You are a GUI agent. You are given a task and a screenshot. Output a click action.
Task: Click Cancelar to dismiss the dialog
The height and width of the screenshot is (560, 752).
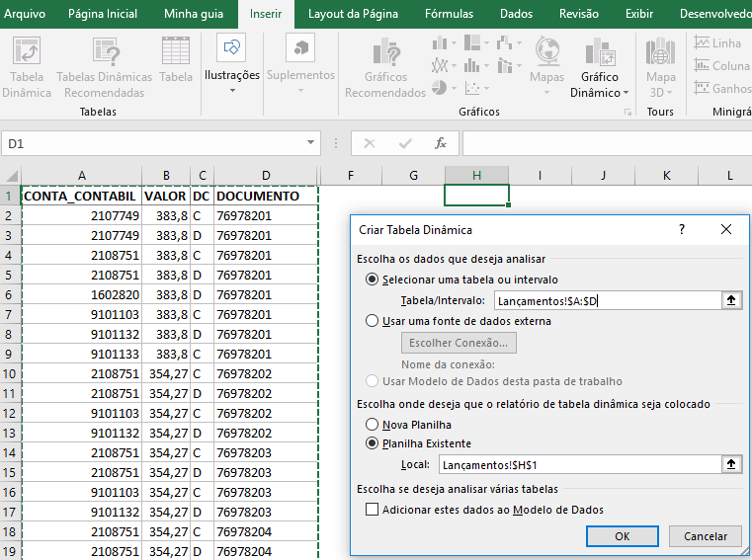click(x=705, y=536)
